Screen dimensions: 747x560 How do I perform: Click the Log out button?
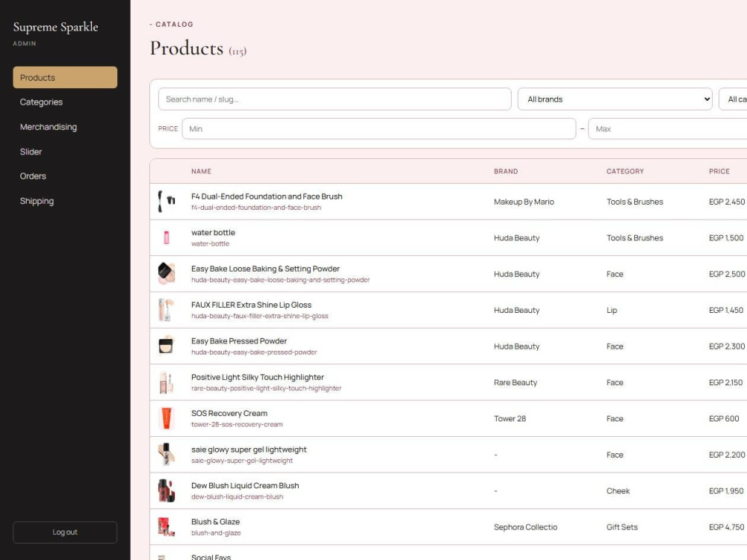[65, 532]
